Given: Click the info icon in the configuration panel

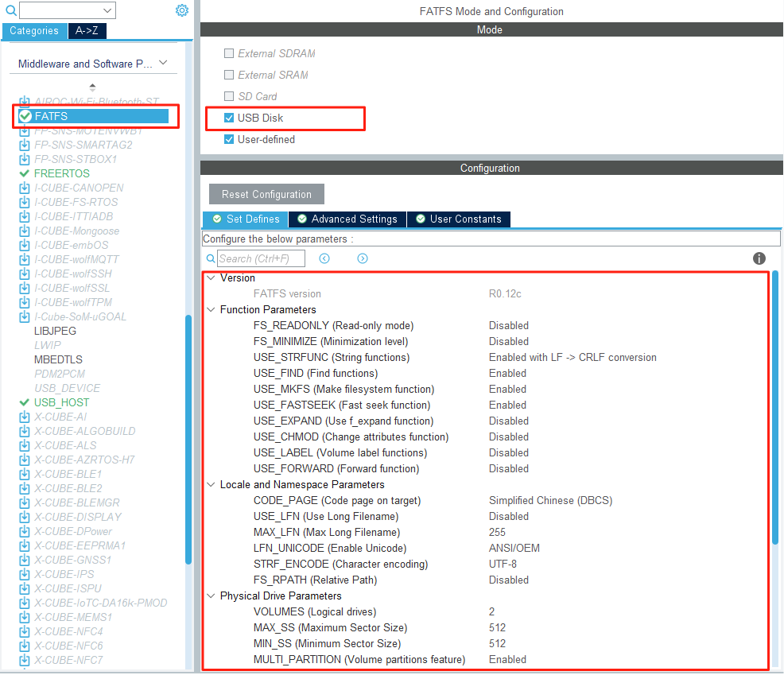Looking at the screenshot, I should coord(759,258).
